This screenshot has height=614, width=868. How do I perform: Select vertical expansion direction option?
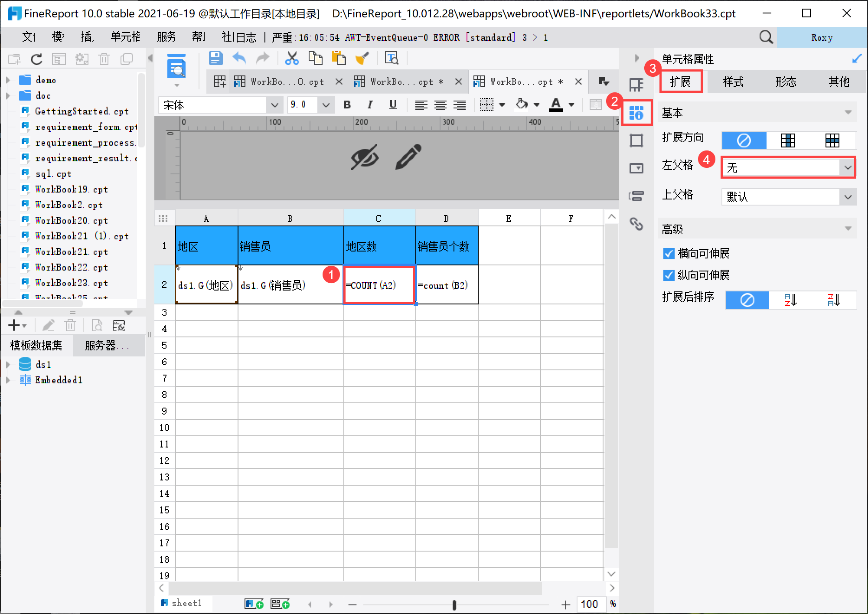(788, 140)
